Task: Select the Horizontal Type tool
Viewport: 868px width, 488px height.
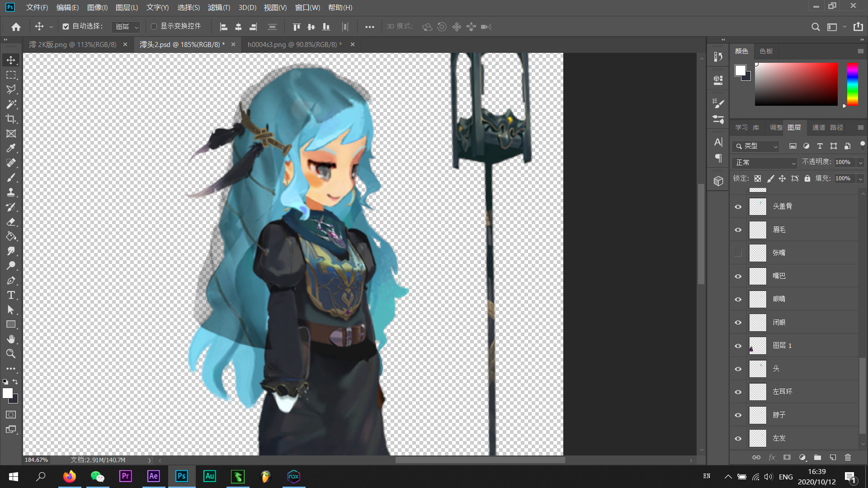Action: pos(11,295)
